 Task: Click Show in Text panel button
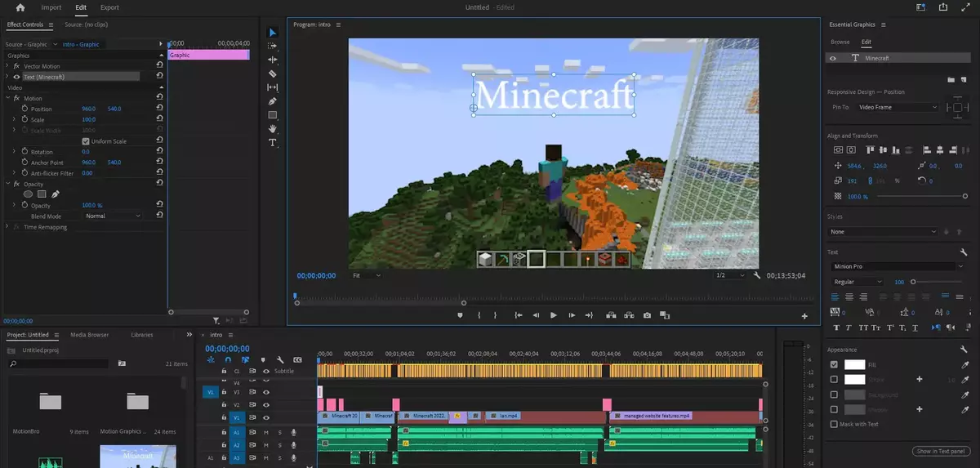point(942,452)
